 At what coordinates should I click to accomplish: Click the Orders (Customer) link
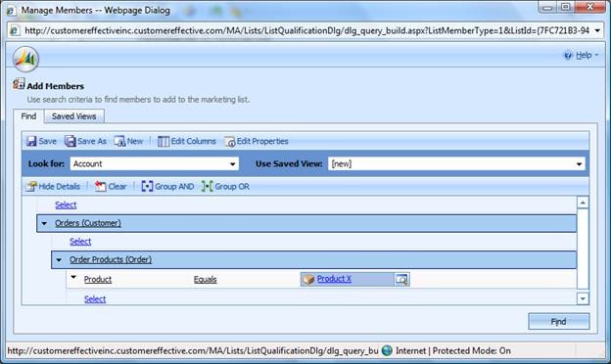[88, 223]
